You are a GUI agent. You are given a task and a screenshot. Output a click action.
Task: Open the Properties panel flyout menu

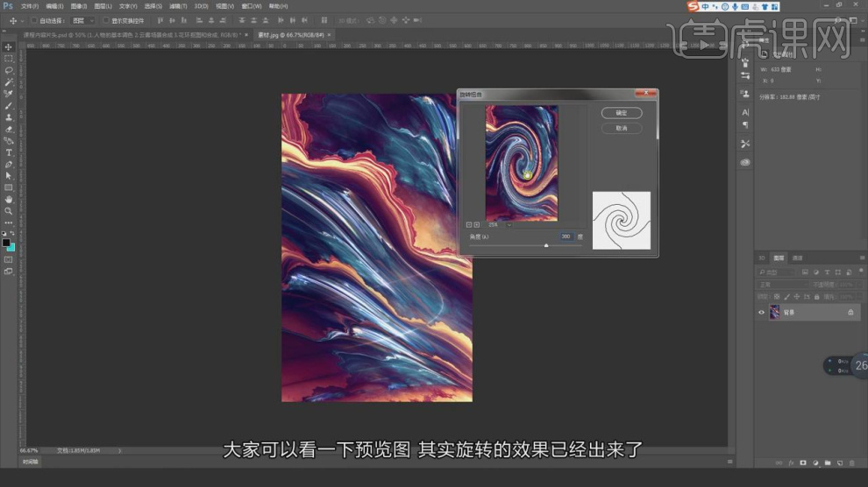pos(862,40)
